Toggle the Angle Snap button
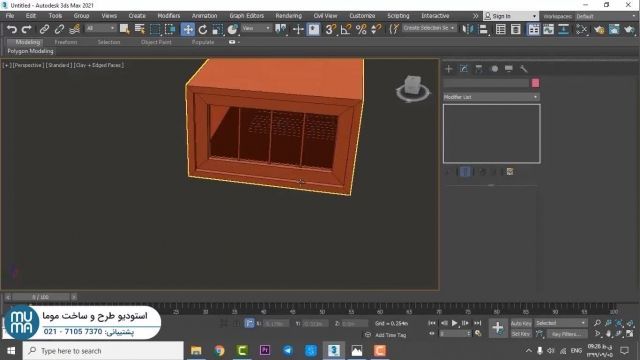Viewport: 640px width, 360px height. [346, 29]
